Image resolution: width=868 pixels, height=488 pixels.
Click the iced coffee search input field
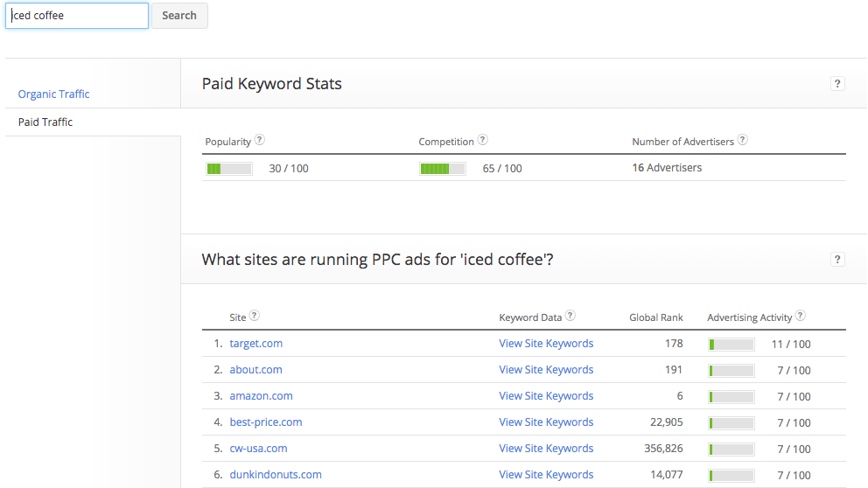point(77,16)
